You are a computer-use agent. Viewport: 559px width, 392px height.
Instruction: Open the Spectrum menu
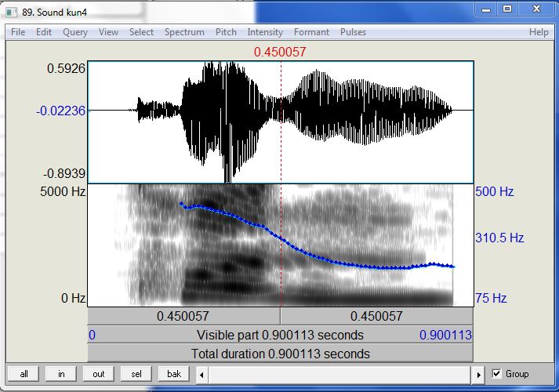pyautogui.click(x=184, y=32)
